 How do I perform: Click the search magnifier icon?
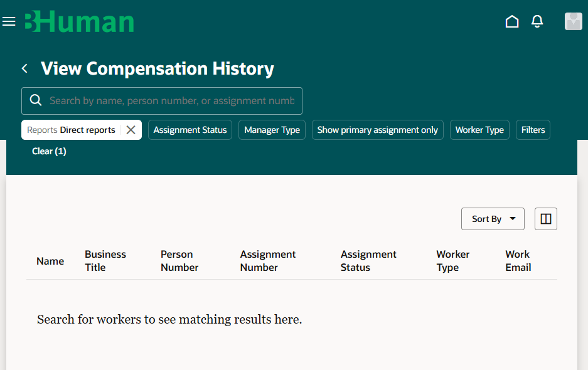36,100
